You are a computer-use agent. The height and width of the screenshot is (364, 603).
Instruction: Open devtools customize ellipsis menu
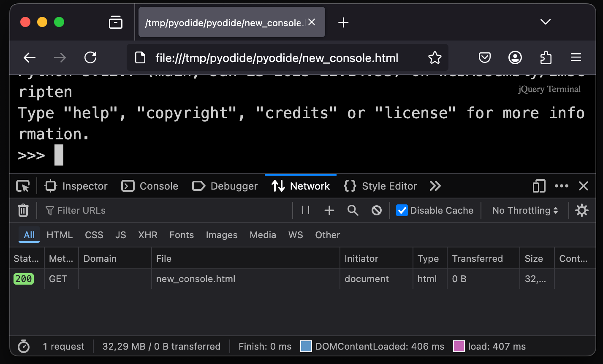pos(562,186)
